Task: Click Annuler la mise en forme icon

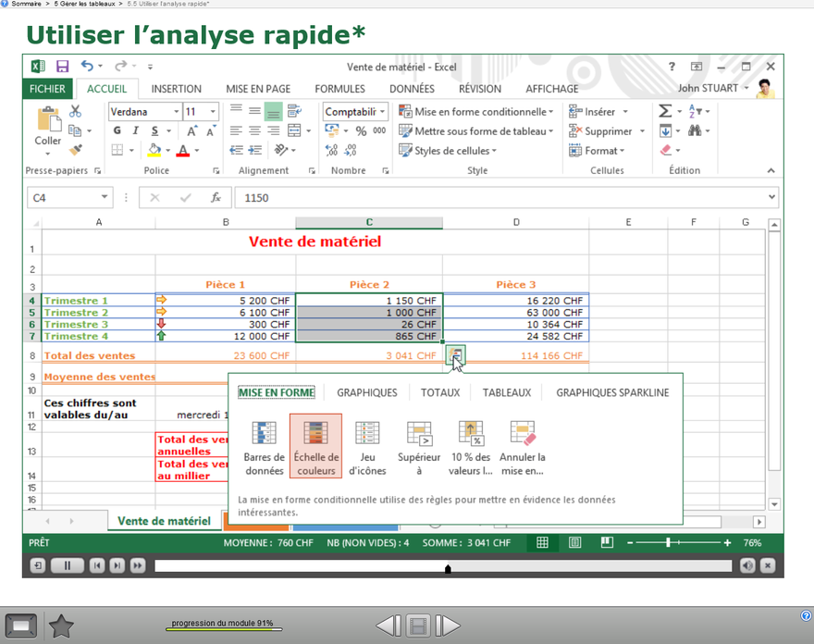Action: click(x=523, y=447)
